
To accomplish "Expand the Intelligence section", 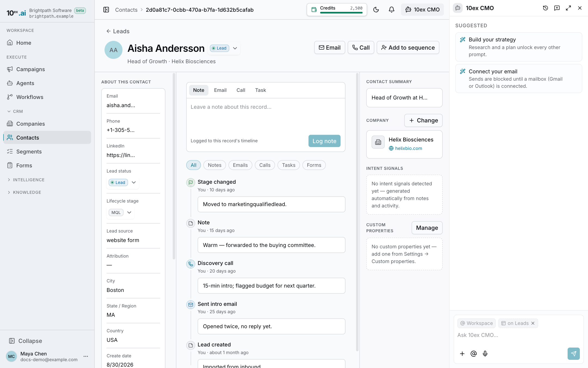I will pos(26,180).
